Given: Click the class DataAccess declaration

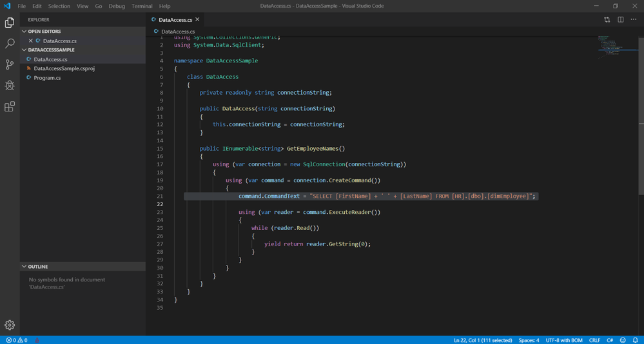Looking at the screenshot, I should [x=213, y=77].
